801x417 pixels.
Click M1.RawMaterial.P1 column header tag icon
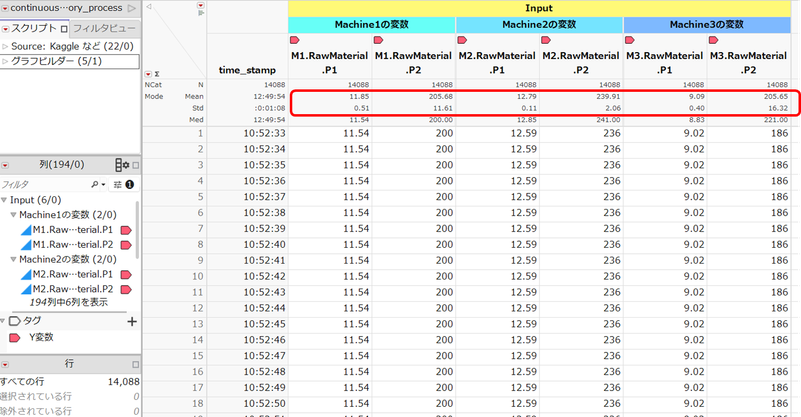295,40
